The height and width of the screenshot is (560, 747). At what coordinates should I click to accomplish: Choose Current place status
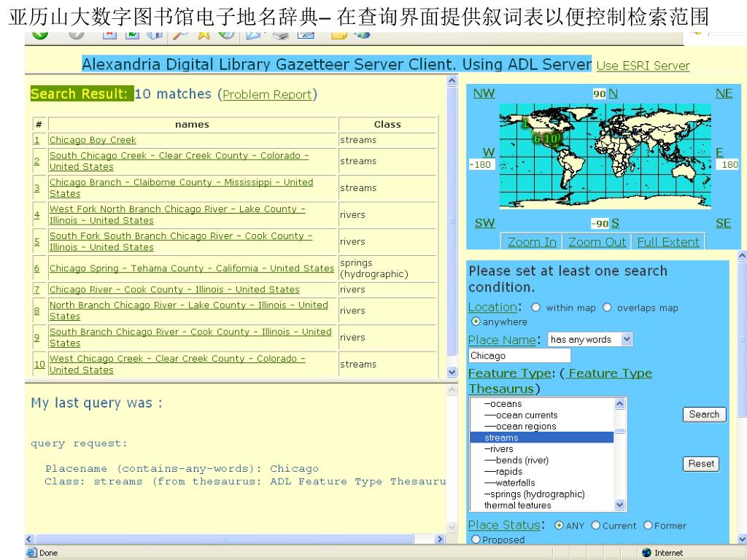tap(595, 525)
